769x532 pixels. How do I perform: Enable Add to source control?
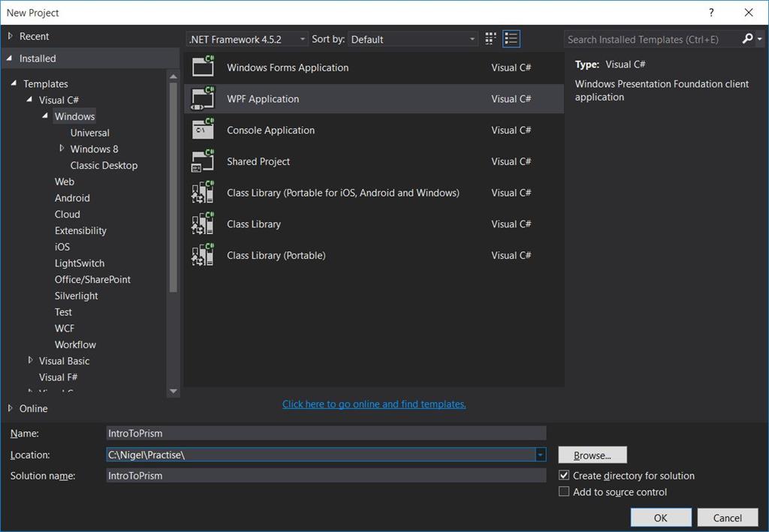[564, 491]
